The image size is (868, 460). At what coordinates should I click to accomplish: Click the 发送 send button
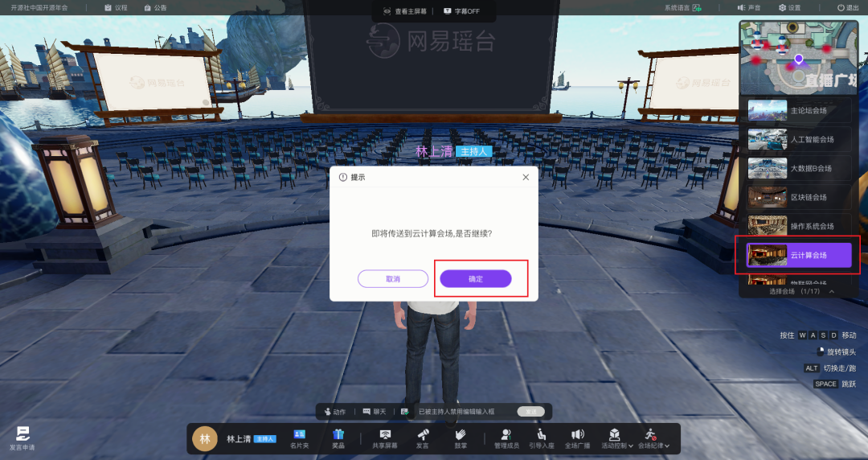[531, 412]
